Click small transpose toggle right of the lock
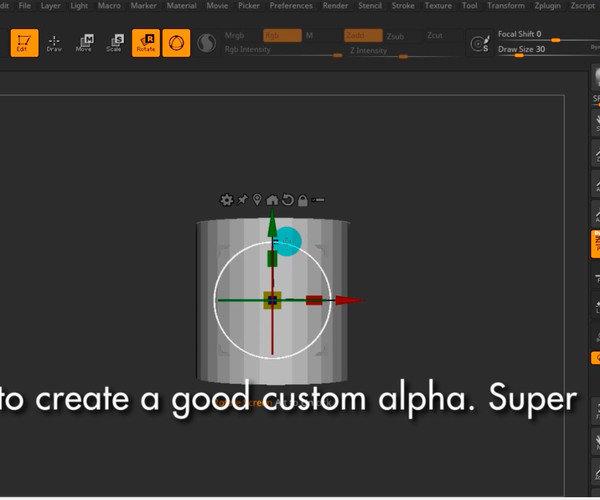Viewport: 600px width, 500px height. pyautogui.click(x=318, y=200)
